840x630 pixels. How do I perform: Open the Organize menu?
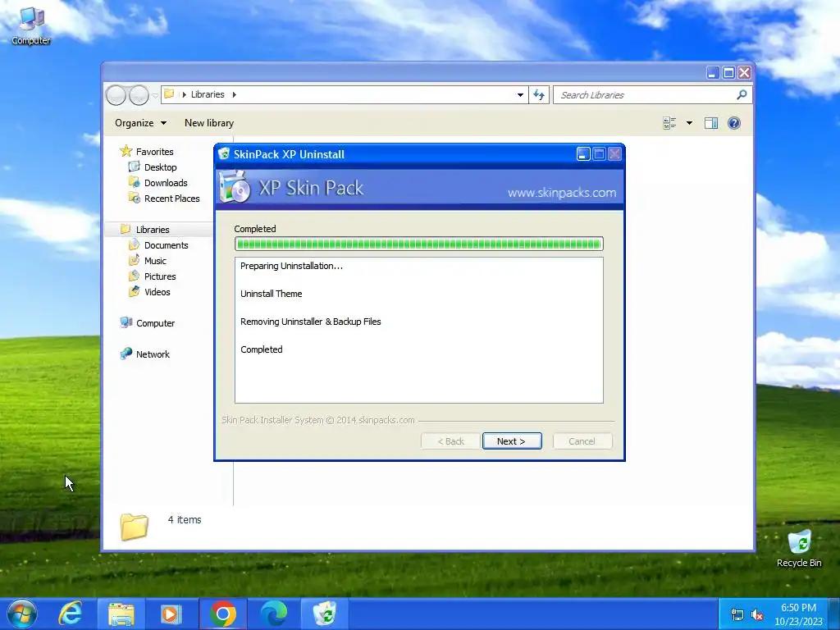click(x=140, y=123)
